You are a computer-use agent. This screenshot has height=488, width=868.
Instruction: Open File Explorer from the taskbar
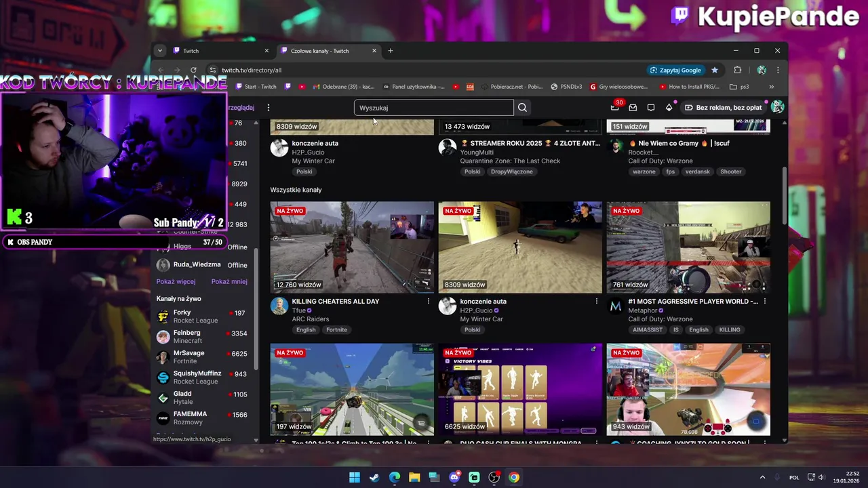(414, 477)
